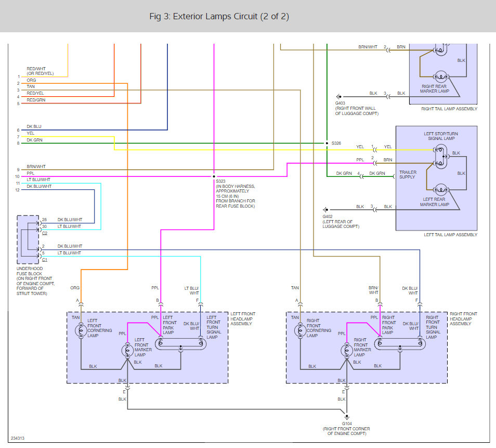Click the G402 ground symbol
The width and height of the screenshot is (496, 448).
325,210
